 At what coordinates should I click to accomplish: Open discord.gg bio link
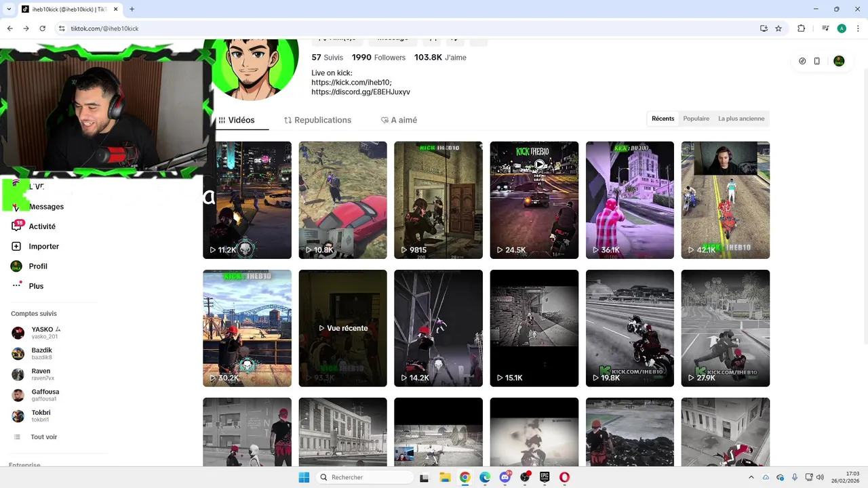(361, 91)
